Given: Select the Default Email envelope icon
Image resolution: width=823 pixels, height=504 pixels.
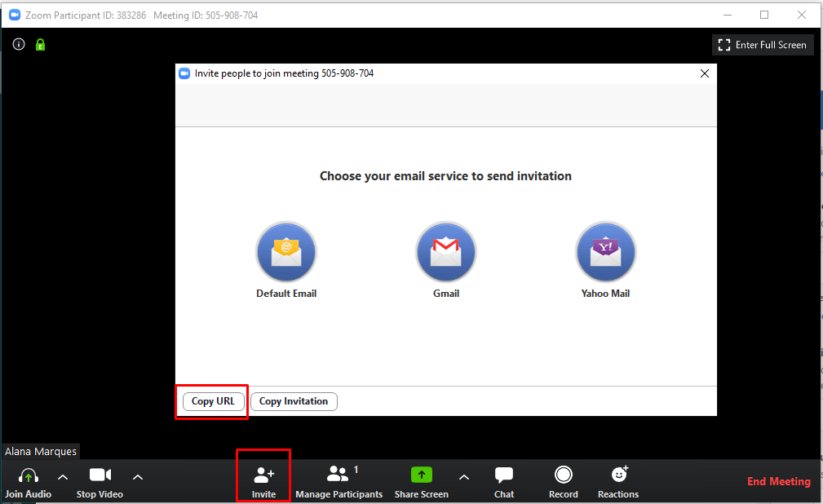Looking at the screenshot, I should [x=286, y=252].
